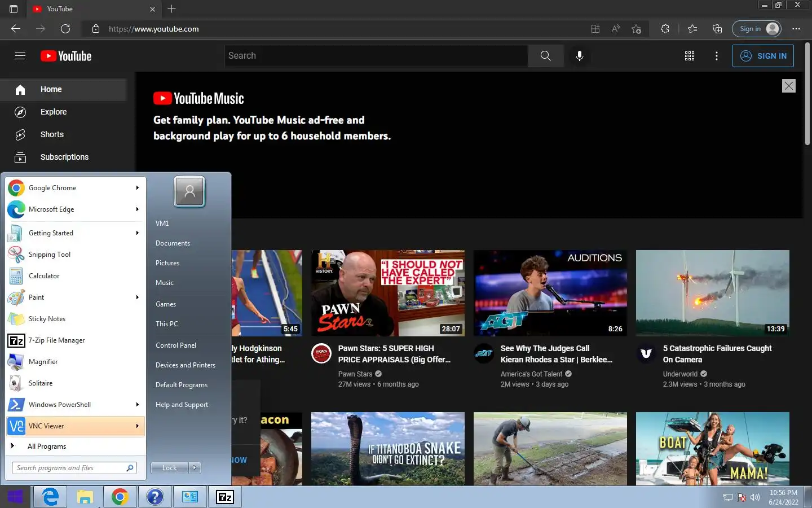Image resolution: width=812 pixels, height=508 pixels.
Task: Open YouTube settings three-dot menu
Action: point(716,56)
